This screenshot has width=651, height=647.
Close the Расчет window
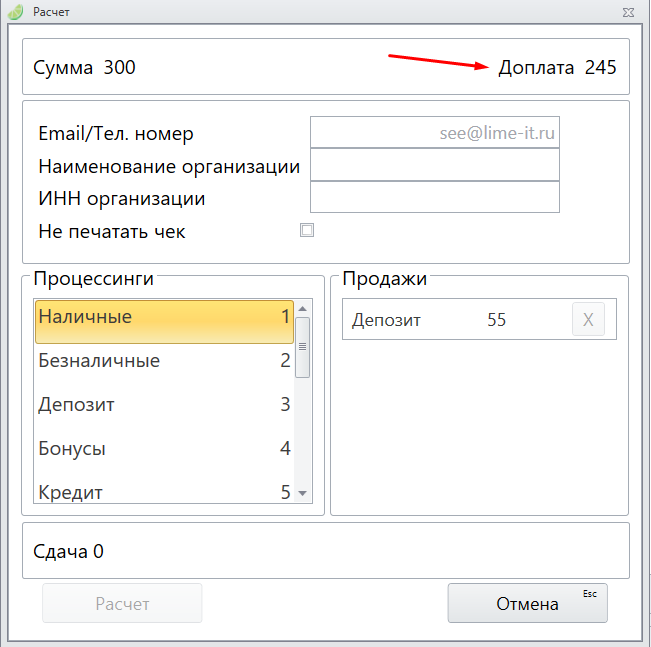tap(628, 11)
